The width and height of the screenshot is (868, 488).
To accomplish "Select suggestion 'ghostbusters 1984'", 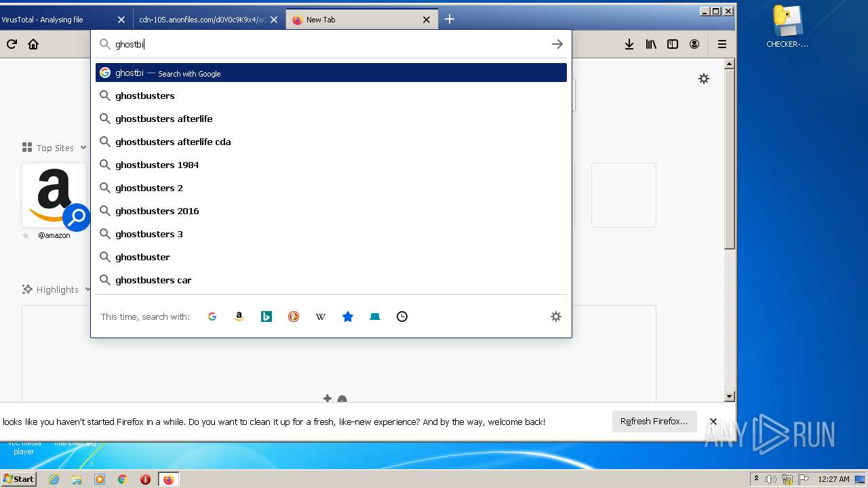I will click(x=331, y=165).
